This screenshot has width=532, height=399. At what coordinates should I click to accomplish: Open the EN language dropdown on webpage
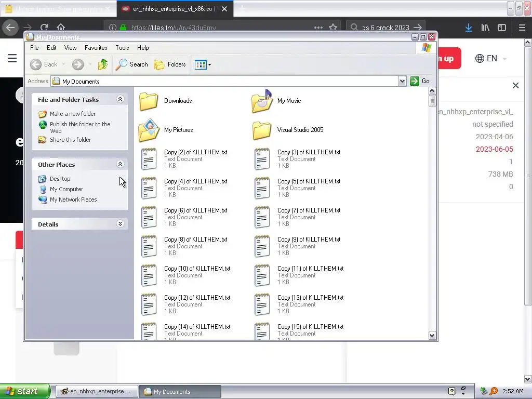[x=490, y=58]
